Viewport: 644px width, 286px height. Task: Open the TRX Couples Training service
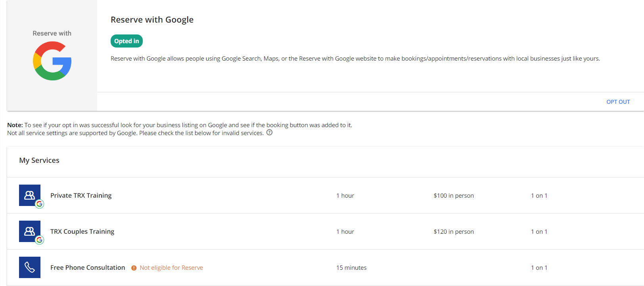tap(82, 231)
